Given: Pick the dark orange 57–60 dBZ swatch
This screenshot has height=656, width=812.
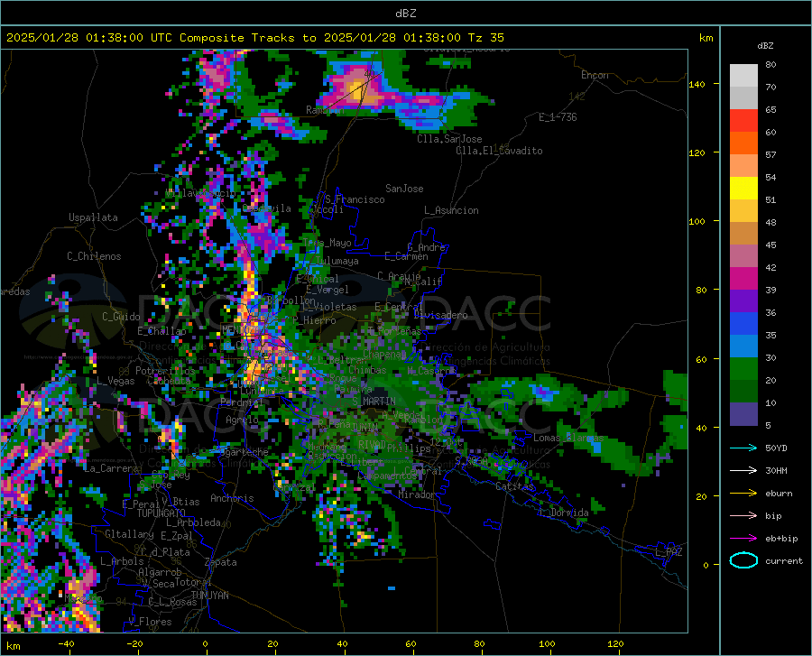Looking at the screenshot, I should click(x=743, y=143).
